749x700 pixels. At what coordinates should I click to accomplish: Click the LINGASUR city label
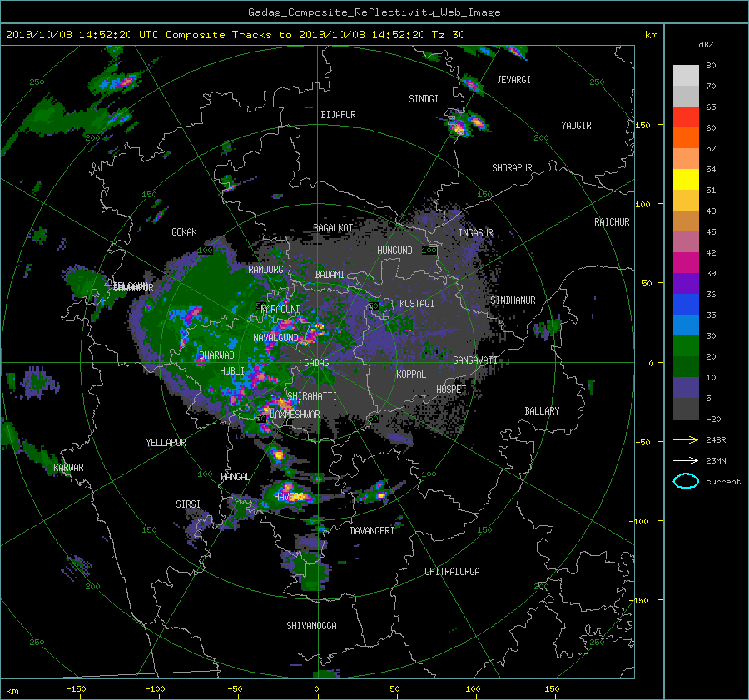[473, 233]
